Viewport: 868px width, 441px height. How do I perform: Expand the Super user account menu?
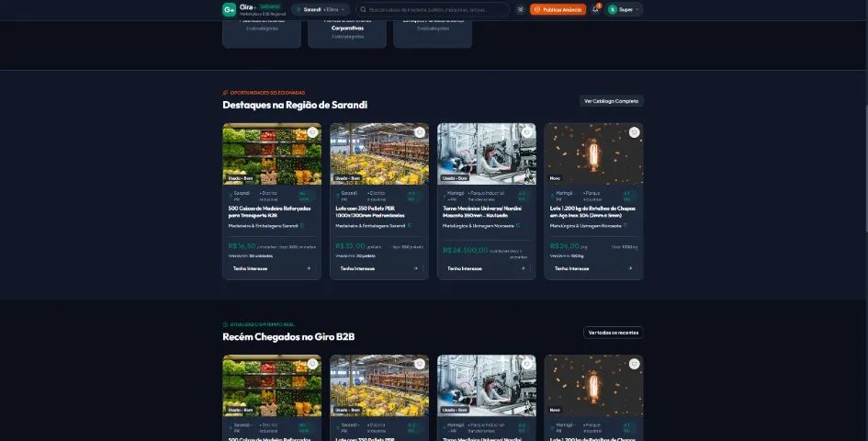tap(624, 9)
